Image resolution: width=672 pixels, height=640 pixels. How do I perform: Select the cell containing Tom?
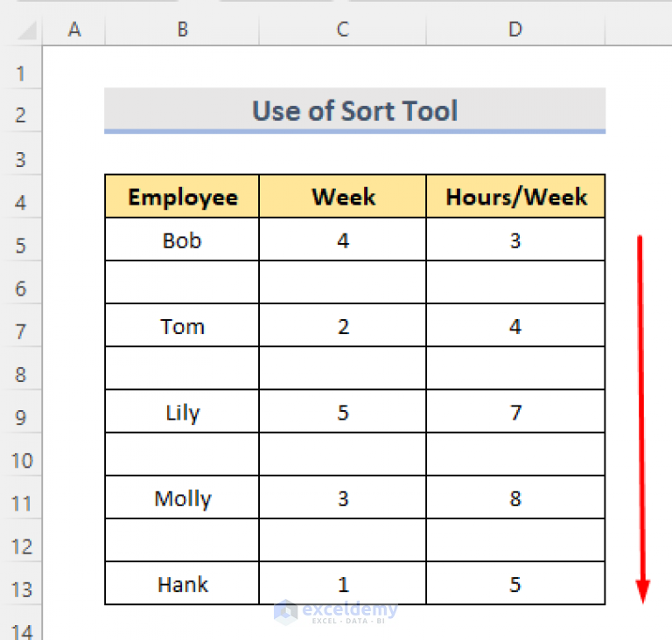tap(182, 325)
